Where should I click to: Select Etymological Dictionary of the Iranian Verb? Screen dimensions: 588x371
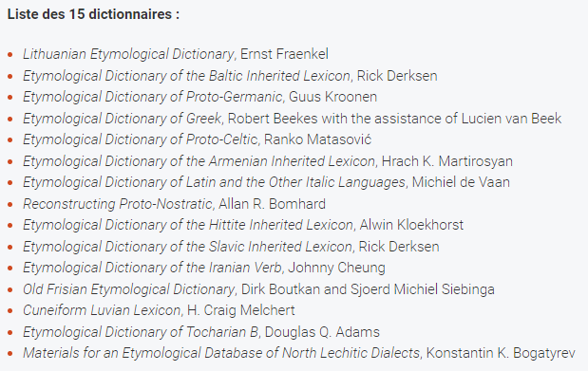[x=152, y=268]
